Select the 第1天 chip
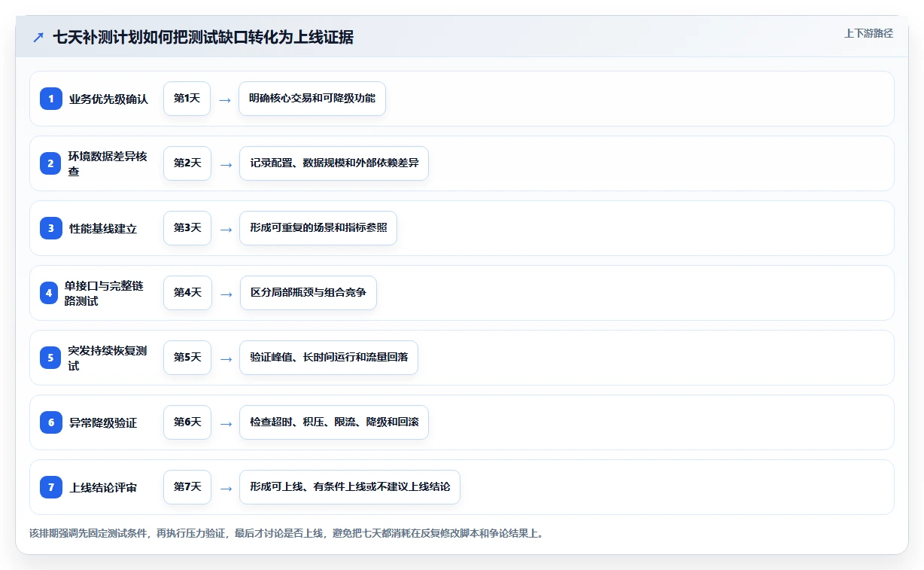This screenshot has height=570, width=924. coord(187,99)
